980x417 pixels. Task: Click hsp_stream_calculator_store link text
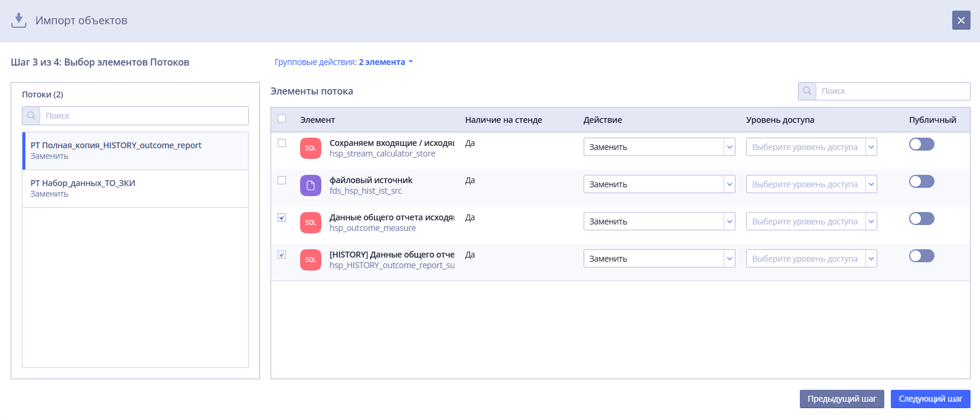point(382,154)
